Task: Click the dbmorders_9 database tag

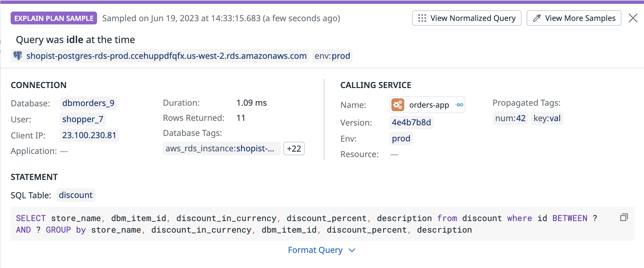Action: pos(88,103)
